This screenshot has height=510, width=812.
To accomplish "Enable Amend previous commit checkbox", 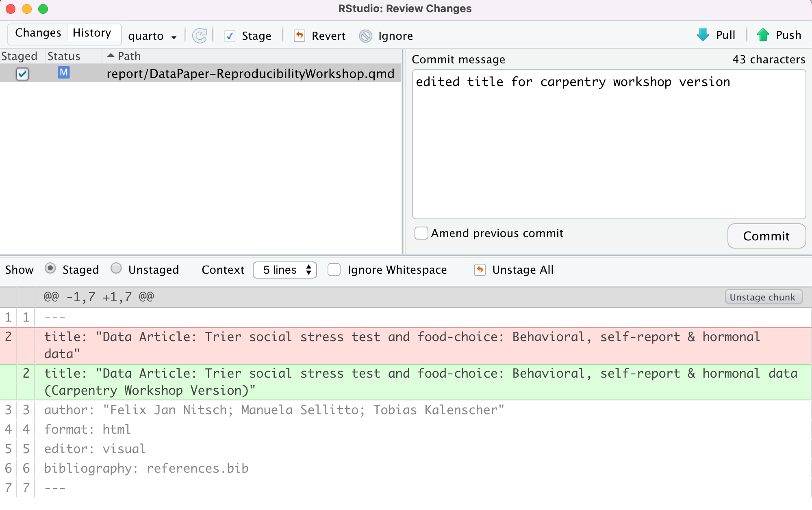I will [421, 233].
